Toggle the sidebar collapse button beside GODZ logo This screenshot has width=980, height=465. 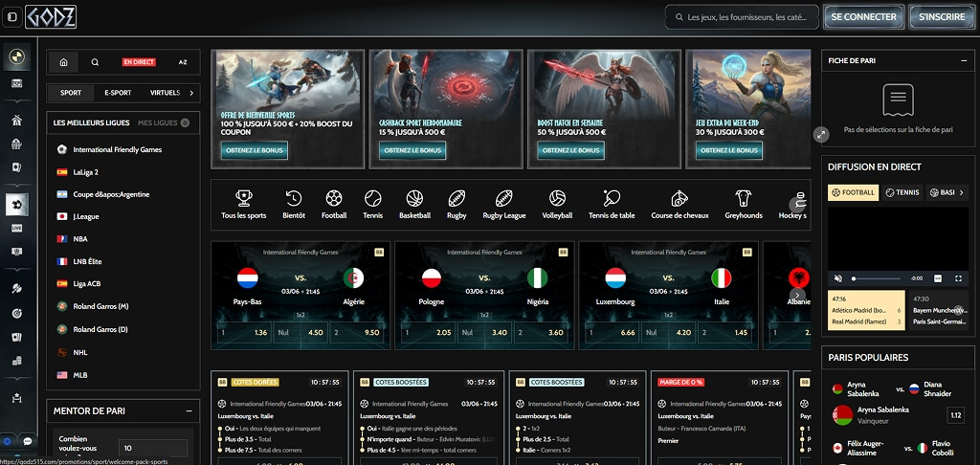[11, 17]
